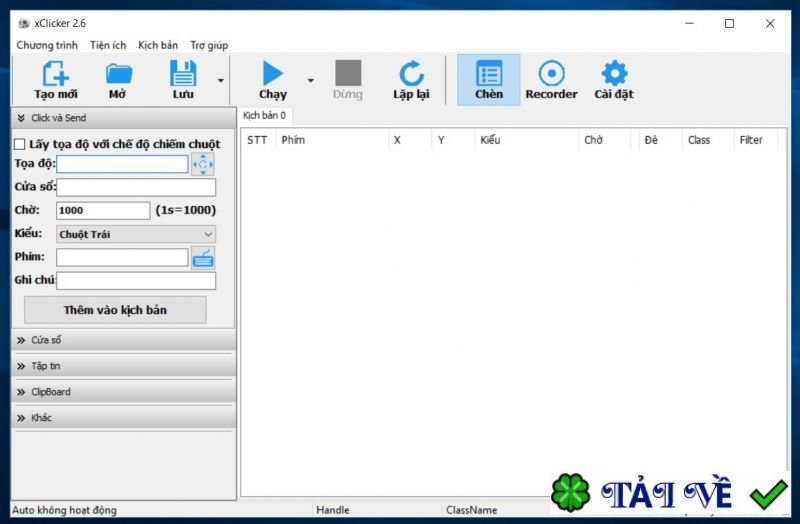Viewport: 800px width, 524px height.
Task: Focus the Ghi chú input field
Action: (136, 281)
